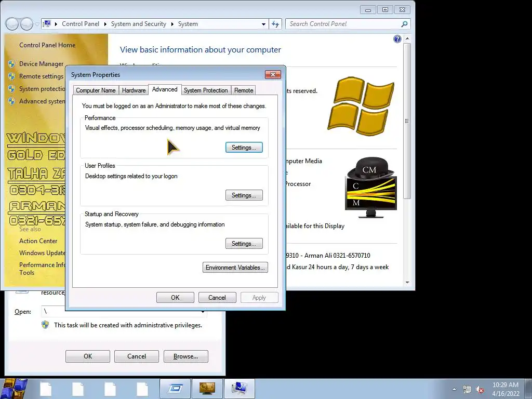This screenshot has width=532, height=399.
Task: Click computer icon in address bar
Action: pos(47,23)
